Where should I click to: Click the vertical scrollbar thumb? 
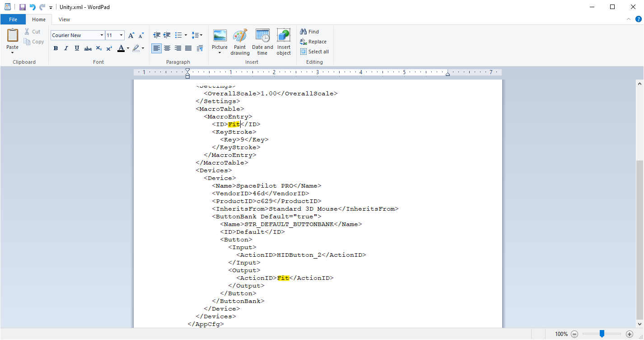pyautogui.click(x=639, y=240)
